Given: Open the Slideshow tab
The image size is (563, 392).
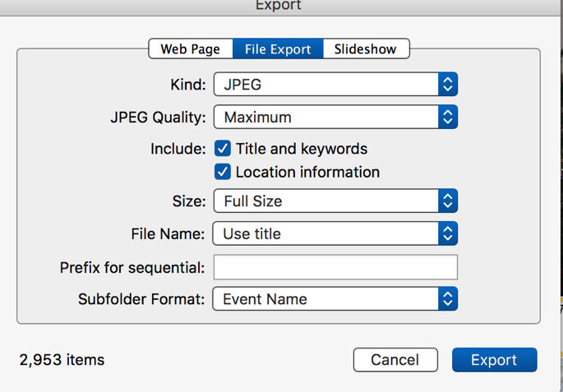Looking at the screenshot, I should click(366, 49).
